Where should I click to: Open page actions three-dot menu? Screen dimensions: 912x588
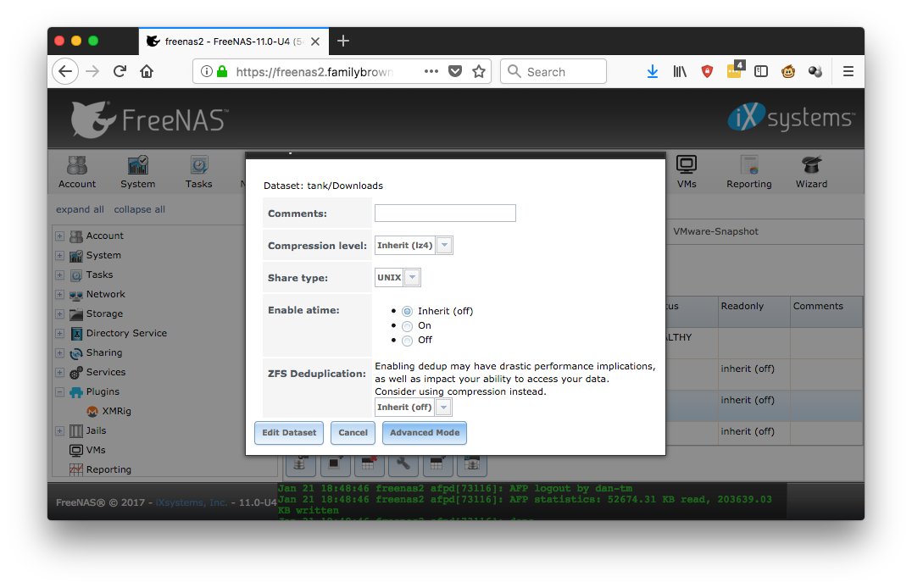(x=431, y=71)
